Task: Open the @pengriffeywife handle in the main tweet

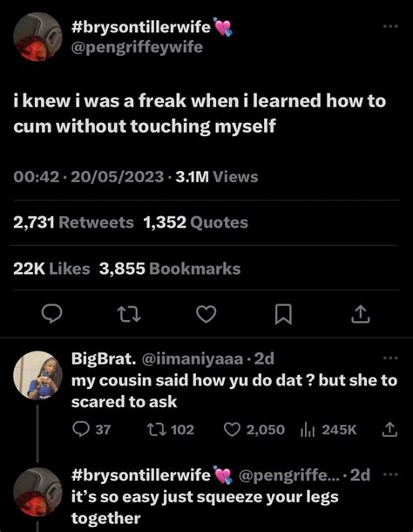Action: [x=137, y=47]
